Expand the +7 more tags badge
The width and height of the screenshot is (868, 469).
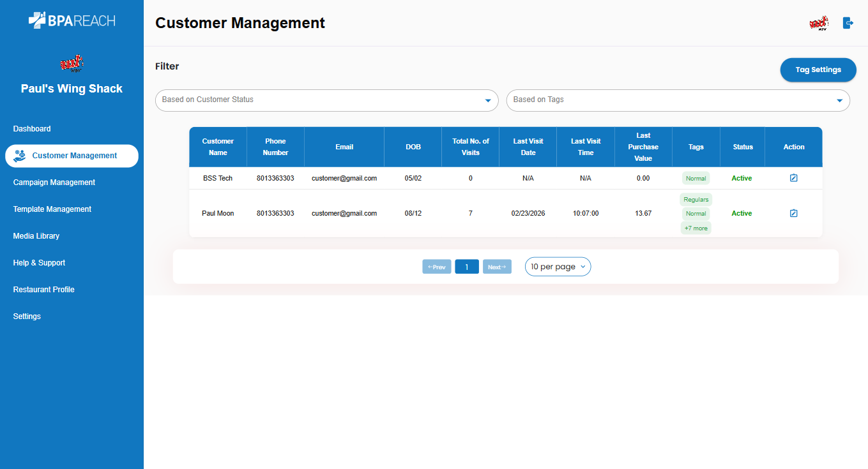[x=696, y=228]
